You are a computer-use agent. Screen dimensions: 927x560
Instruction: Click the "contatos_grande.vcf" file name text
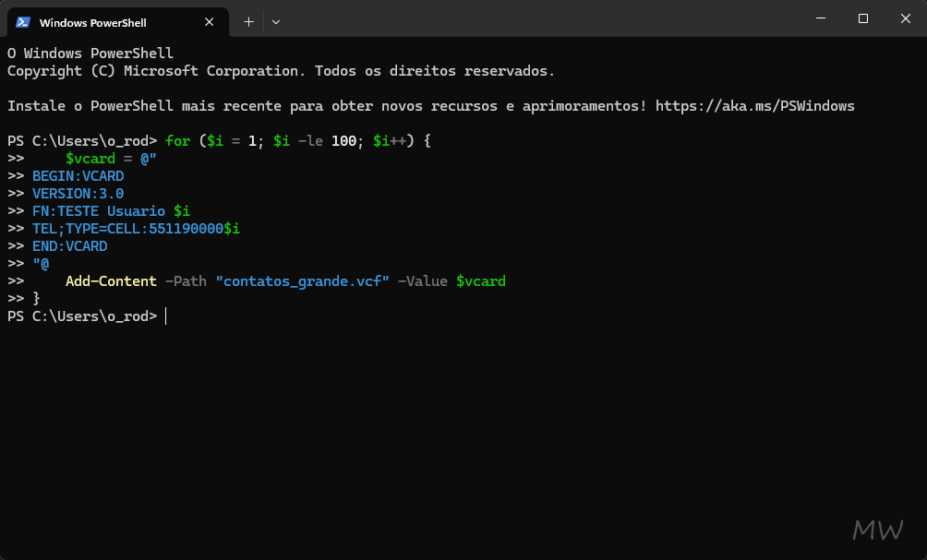(x=302, y=281)
